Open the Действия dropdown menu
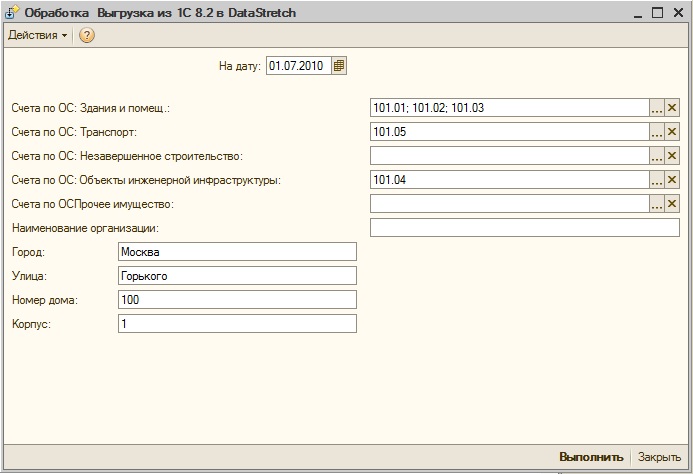Screen dimensions: 693x474 click(x=37, y=35)
